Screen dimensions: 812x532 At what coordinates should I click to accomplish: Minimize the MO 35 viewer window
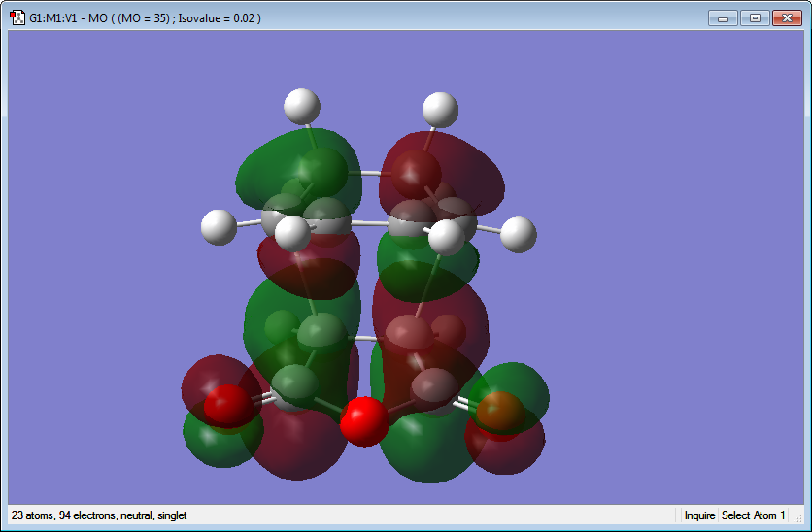coord(723,18)
